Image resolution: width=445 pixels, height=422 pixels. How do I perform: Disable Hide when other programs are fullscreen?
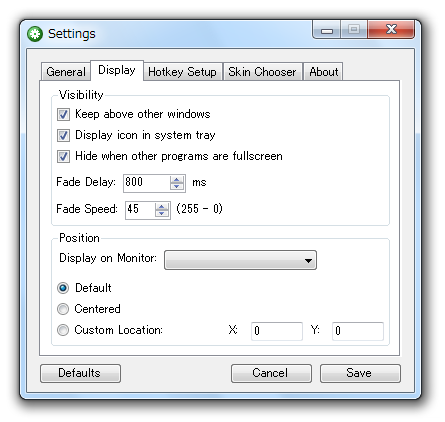point(63,156)
